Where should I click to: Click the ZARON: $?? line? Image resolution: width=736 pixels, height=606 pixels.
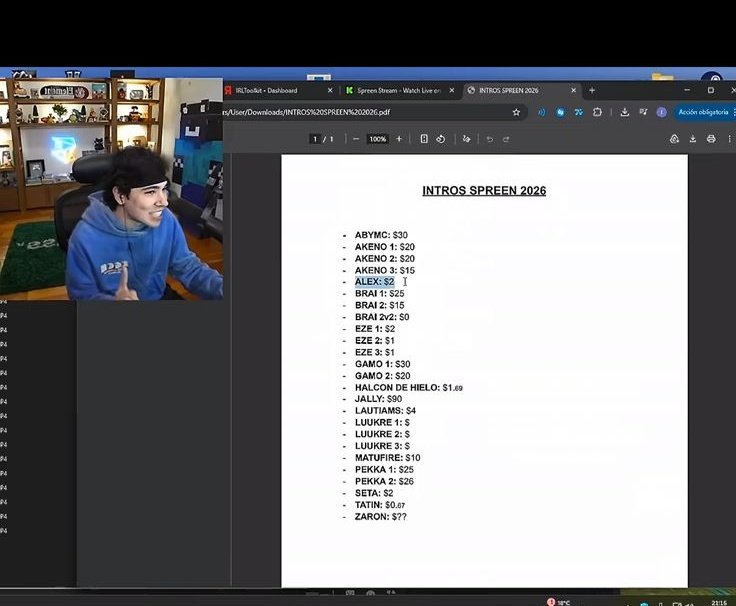pyautogui.click(x=381, y=517)
